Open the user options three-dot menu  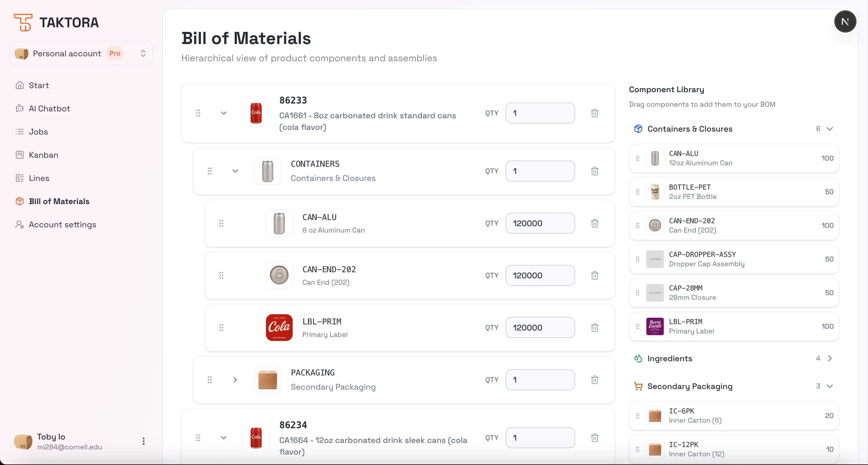143,441
